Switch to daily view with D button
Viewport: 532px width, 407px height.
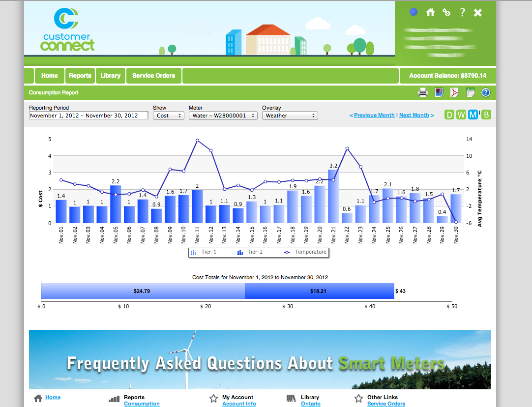(449, 115)
